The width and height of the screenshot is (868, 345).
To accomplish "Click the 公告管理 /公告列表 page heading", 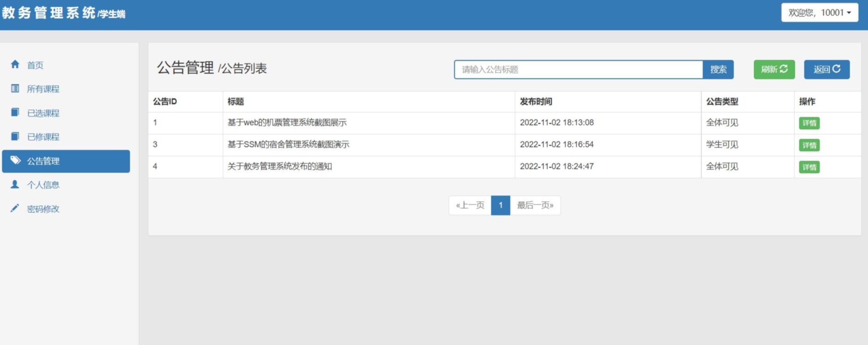I will 212,68.
